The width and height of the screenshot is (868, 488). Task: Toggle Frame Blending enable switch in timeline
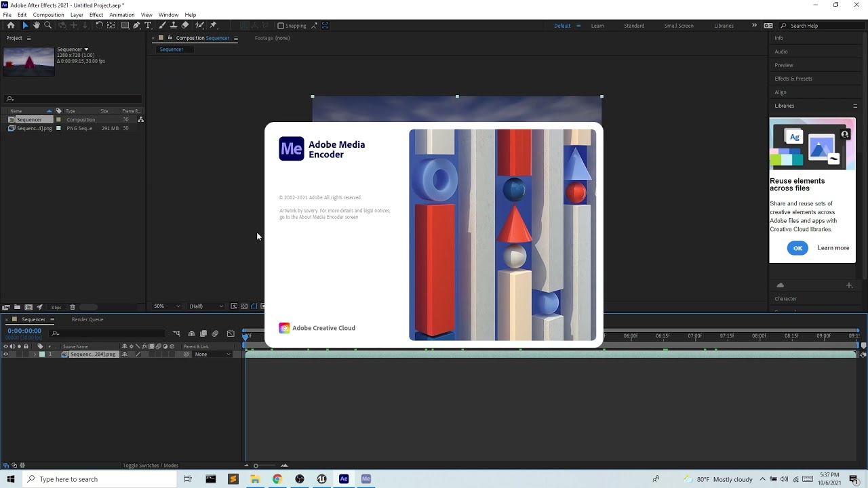coord(203,333)
